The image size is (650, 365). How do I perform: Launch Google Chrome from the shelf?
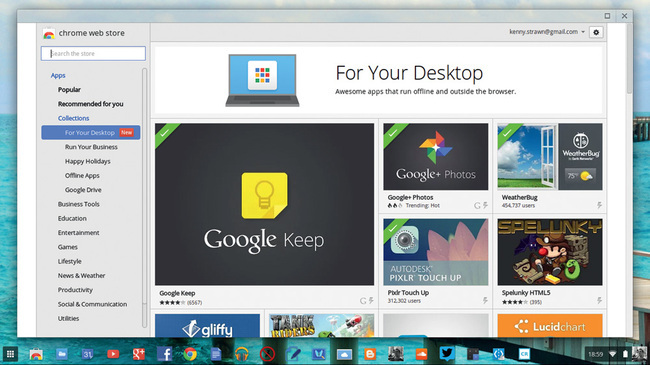click(x=190, y=354)
